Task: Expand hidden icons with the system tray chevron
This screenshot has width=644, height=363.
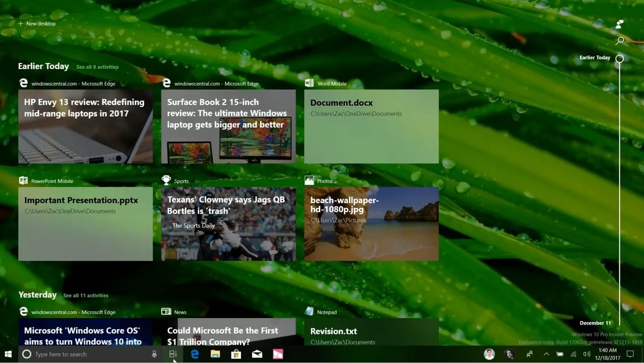Action: point(547,354)
